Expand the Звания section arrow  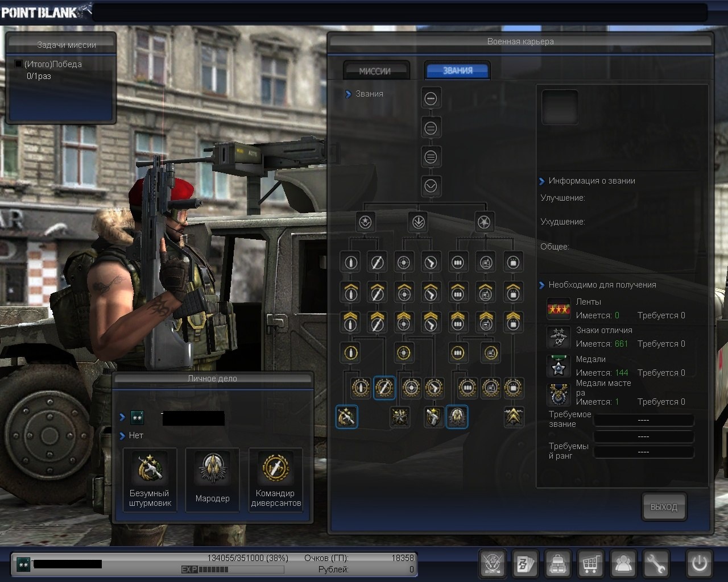tap(348, 94)
